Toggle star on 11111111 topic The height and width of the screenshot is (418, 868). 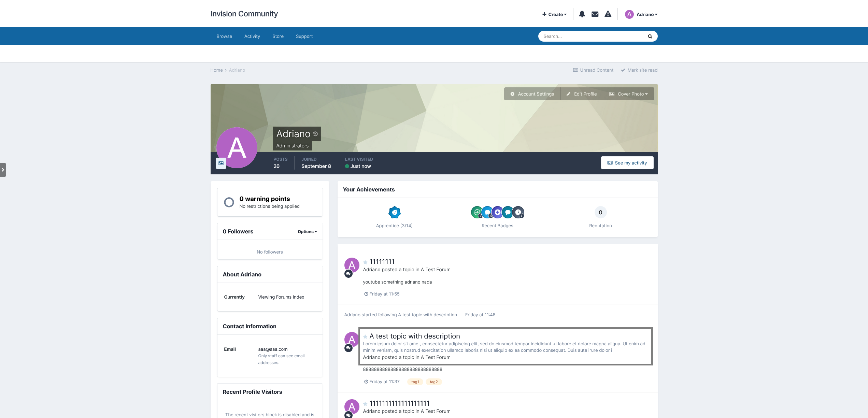[x=365, y=262]
